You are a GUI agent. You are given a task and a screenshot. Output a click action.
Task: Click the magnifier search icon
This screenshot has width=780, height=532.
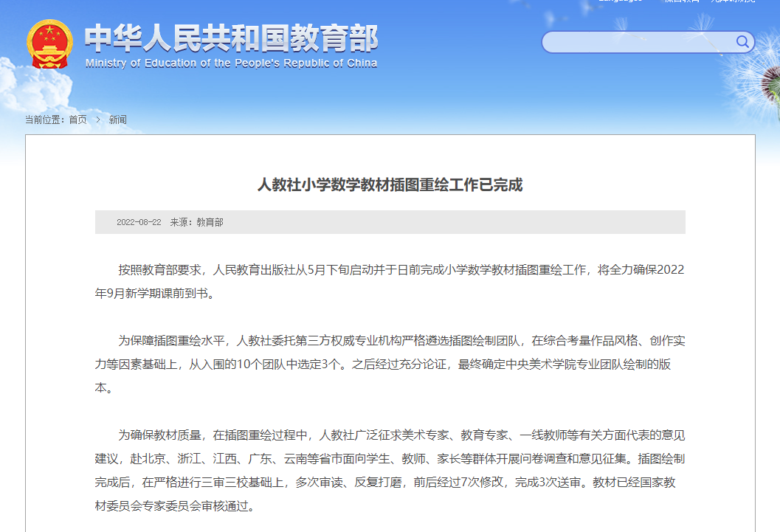pos(742,41)
